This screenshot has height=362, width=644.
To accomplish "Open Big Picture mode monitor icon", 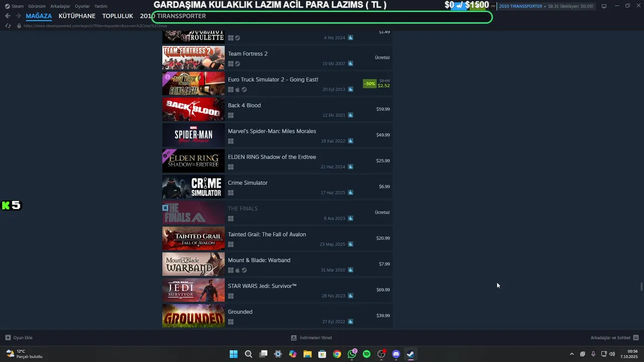I will (604, 6).
